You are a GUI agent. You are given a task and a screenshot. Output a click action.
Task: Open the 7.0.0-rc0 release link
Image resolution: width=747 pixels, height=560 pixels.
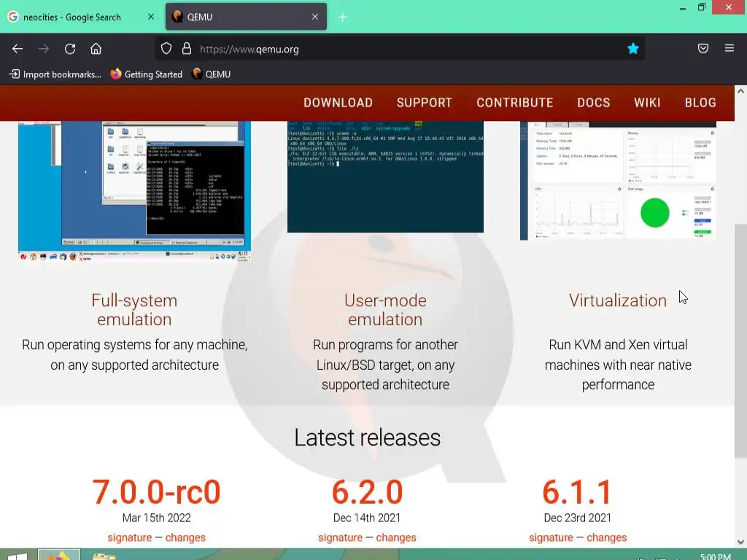coord(156,492)
